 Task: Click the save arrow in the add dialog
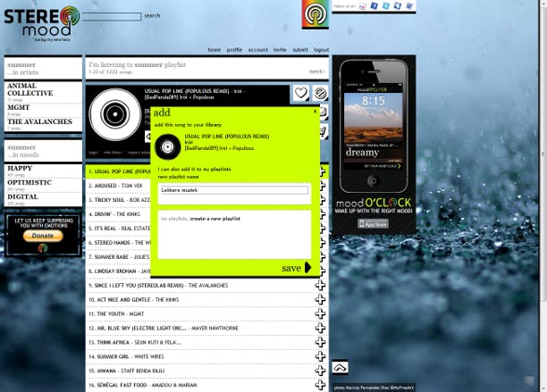click(x=307, y=268)
